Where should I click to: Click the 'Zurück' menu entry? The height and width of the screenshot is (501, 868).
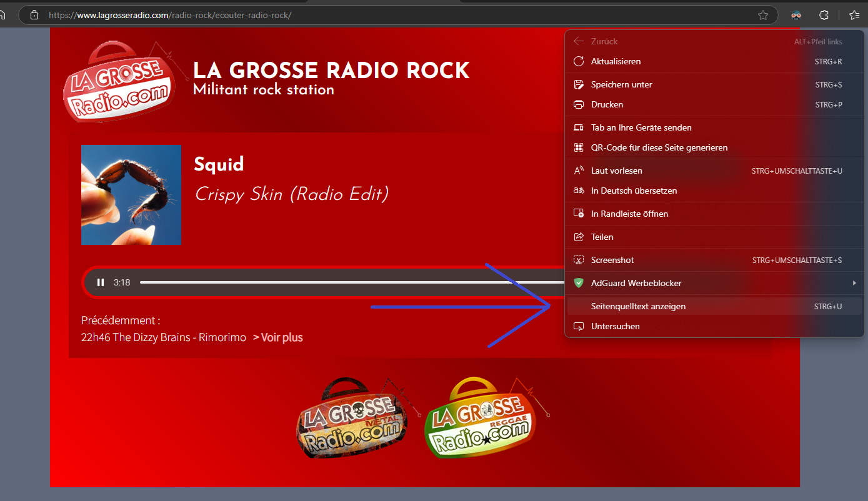pyautogui.click(x=714, y=41)
